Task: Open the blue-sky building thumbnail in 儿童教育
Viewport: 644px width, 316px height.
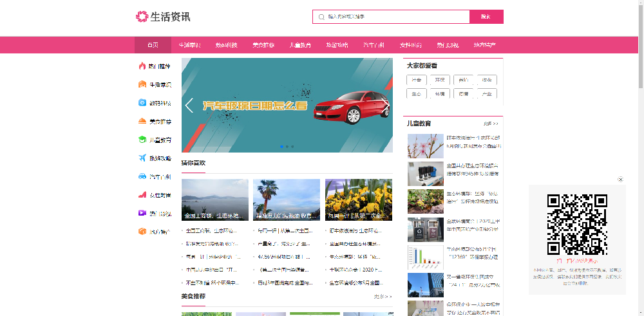Action: tap(426, 285)
